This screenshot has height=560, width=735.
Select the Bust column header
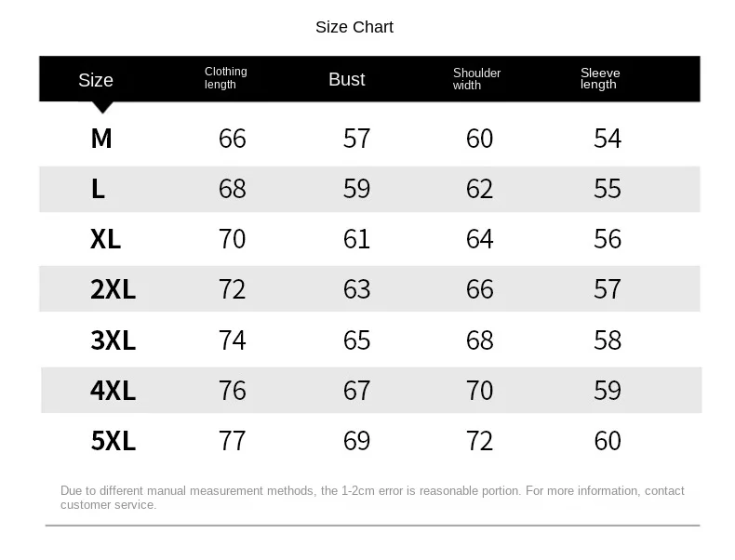[347, 79]
